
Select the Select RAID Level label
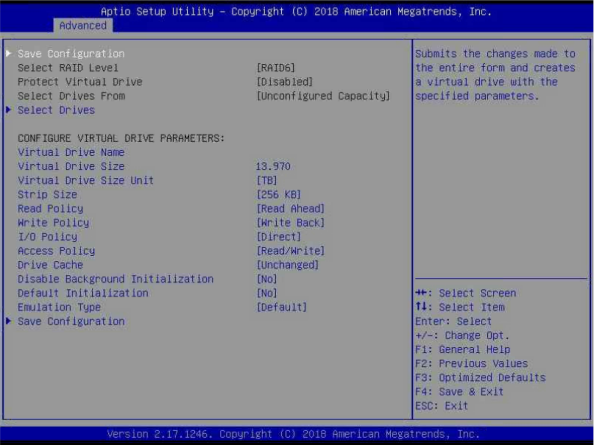[x=68, y=68]
